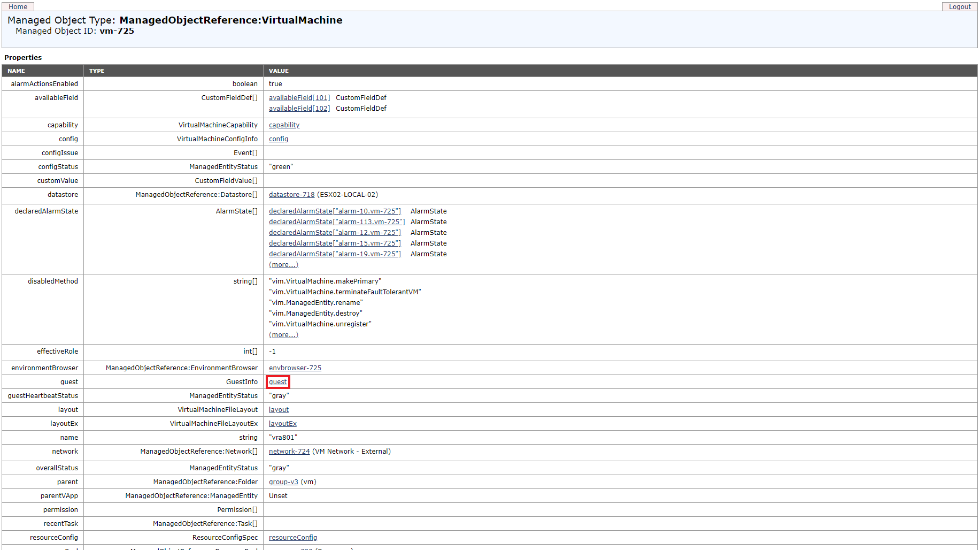Open the guest GuestInfo link
The width and height of the screenshot is (980, 550).
click(x=277, y=381)
